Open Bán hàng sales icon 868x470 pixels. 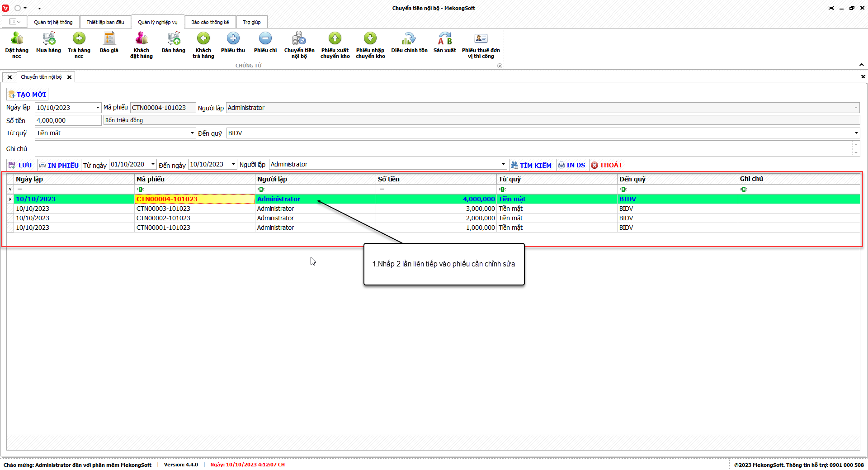click(x=174, y=42)
